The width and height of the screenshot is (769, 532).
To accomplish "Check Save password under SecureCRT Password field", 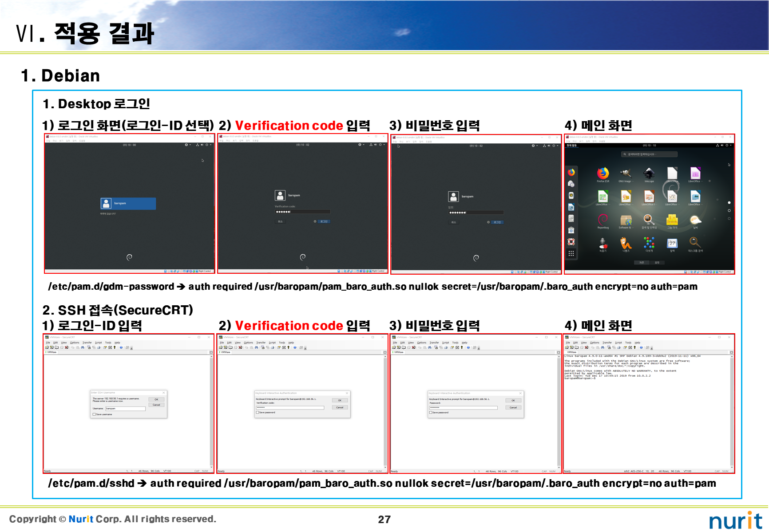I will coord(431,412).
